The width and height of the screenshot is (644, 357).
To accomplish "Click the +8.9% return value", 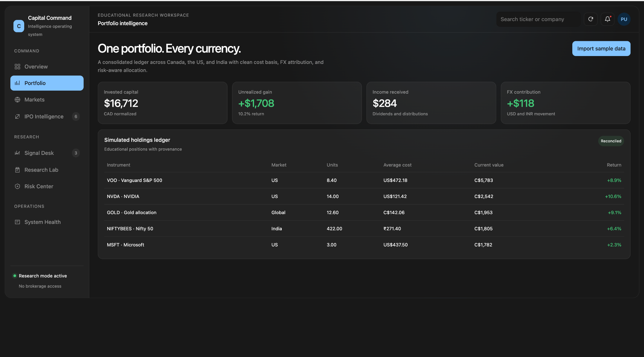I will [x=614, y=180].
